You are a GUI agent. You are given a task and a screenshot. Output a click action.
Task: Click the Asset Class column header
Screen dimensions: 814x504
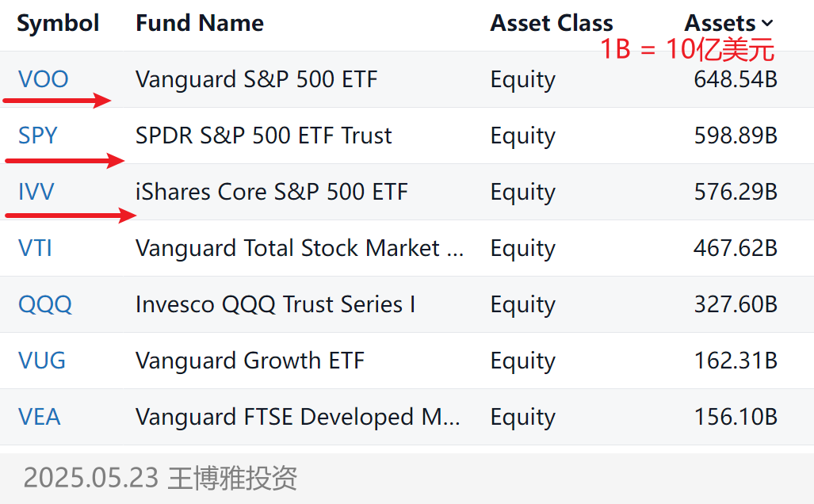click(x=552, y=23)
